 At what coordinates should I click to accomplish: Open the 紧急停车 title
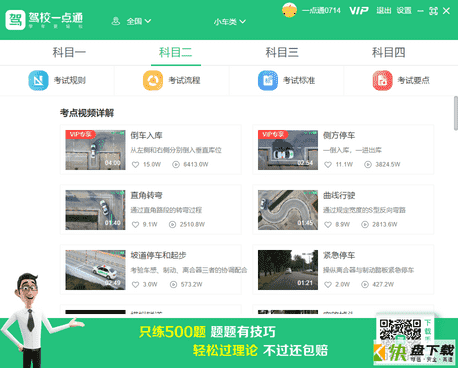[339, 255]
